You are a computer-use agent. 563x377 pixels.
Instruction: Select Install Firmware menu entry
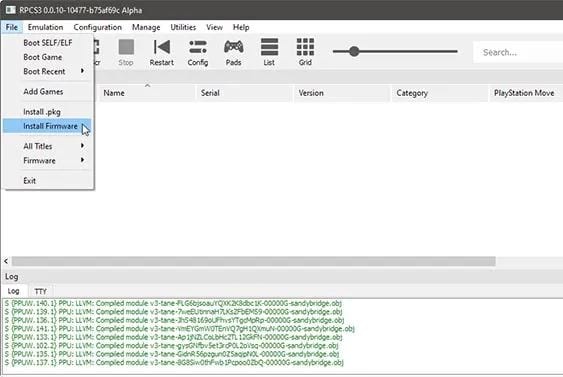tap(47, 126)
